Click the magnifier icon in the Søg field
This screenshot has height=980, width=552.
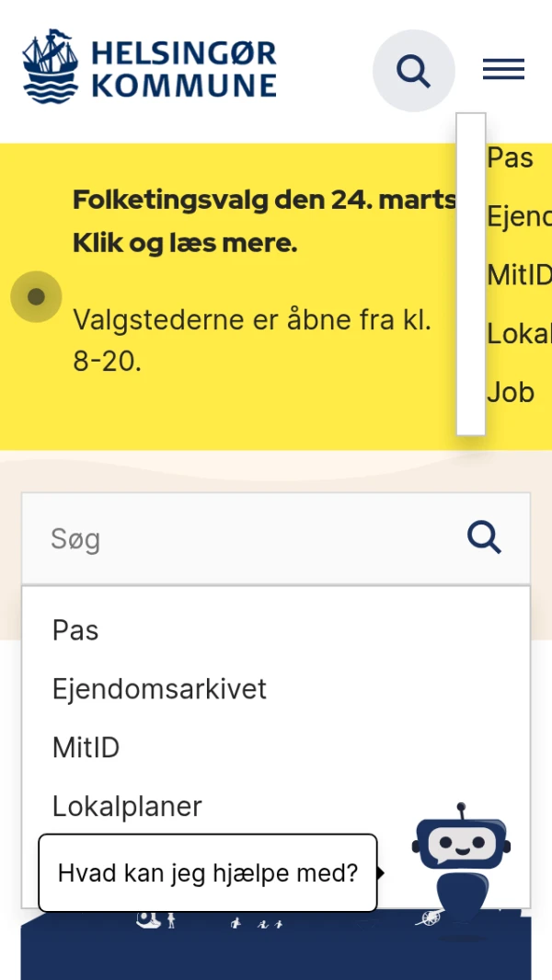pos(484,536)
